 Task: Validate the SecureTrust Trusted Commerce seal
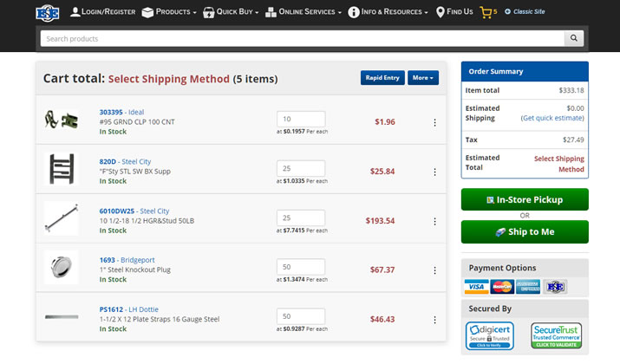[x=556, y=336]
